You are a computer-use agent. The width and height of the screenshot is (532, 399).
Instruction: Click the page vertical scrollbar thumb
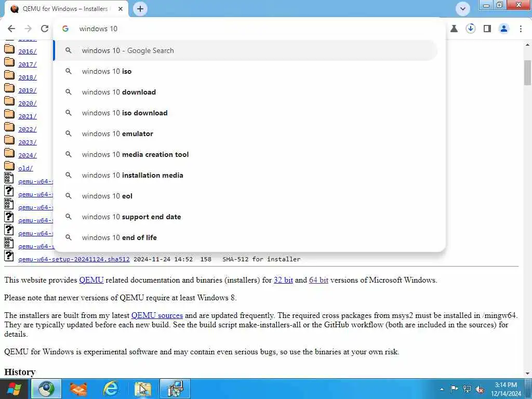point(528,73)
